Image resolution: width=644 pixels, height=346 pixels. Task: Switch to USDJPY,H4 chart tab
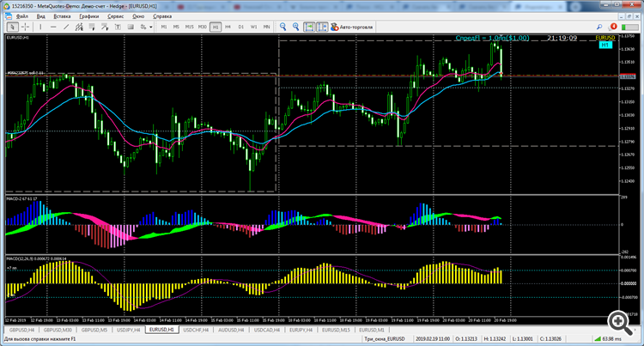(129, 330)
